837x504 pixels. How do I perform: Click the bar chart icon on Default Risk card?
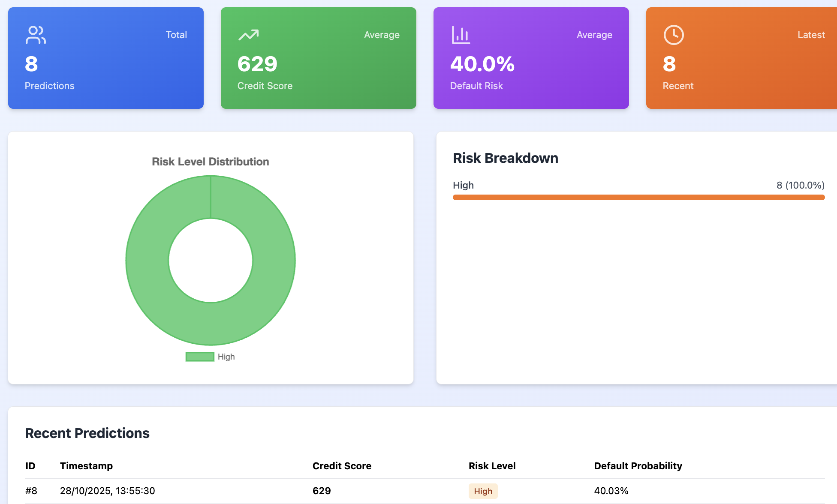click(x=461, y=35)
